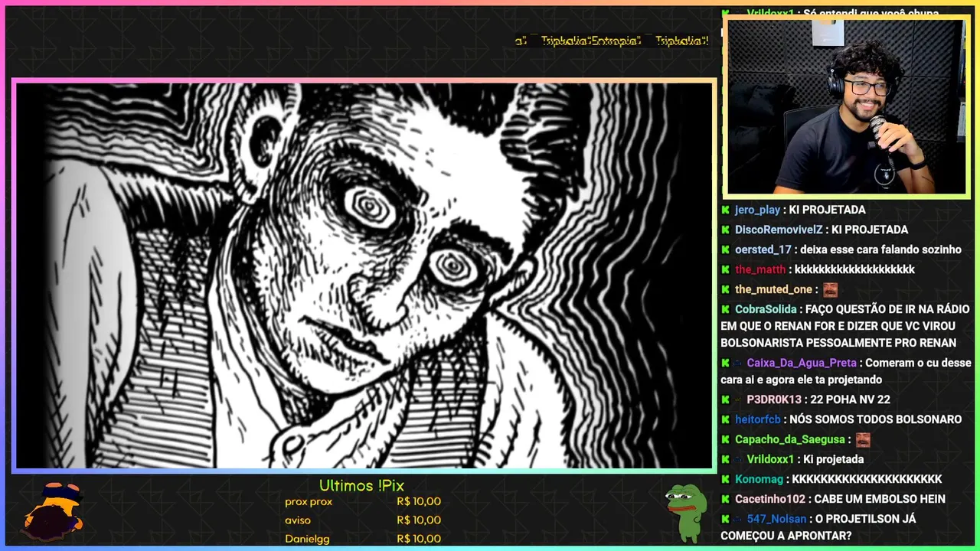Click the subscriber badge before Caixa_Da_Agua_Preta
The height and width of the screenshot is (551, 980).
(x=738, y=363)
